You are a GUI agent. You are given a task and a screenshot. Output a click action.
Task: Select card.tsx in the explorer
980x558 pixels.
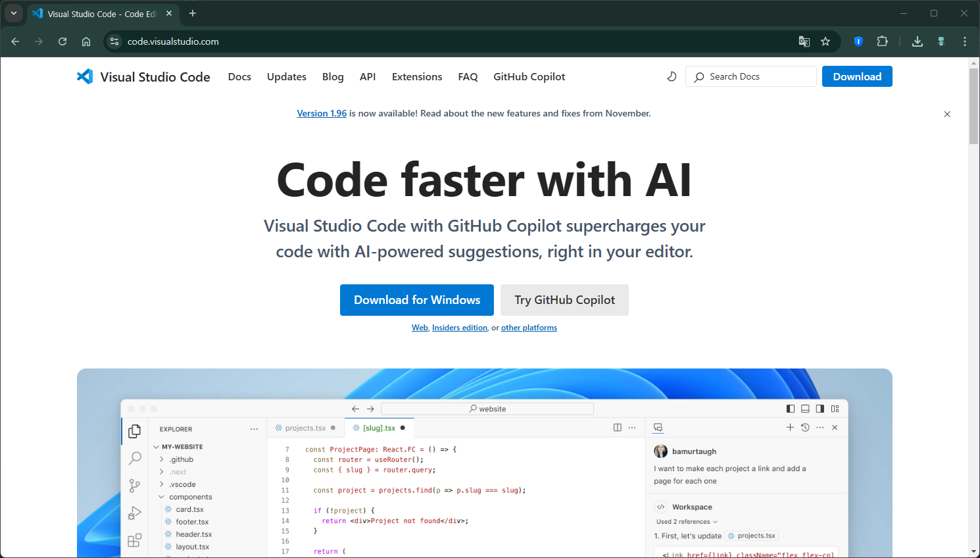185,509
